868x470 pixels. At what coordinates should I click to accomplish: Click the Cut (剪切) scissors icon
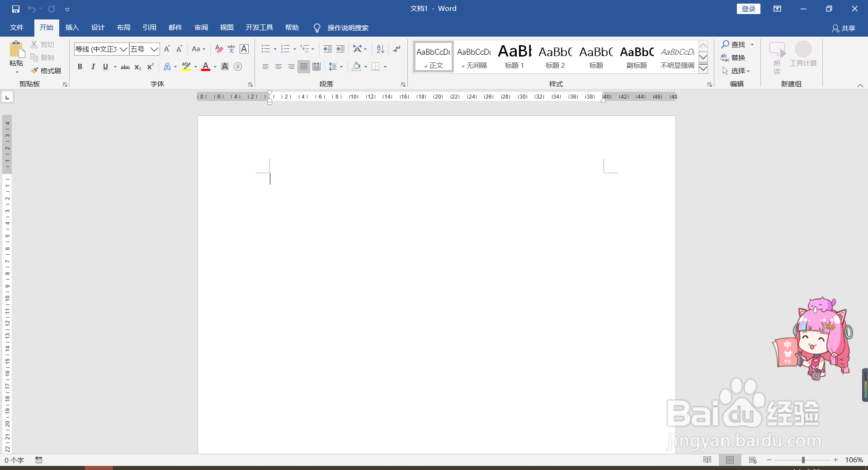tap(34, 44)
